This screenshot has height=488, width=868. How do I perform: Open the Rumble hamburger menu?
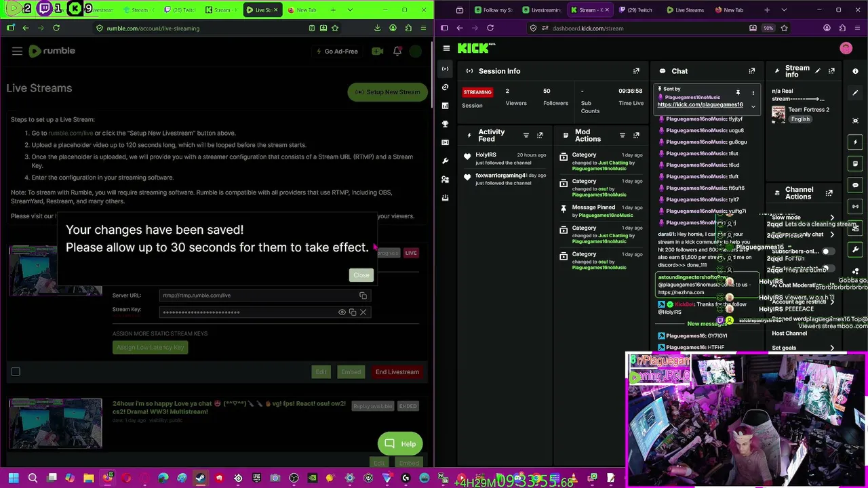(x=17, y=51)
